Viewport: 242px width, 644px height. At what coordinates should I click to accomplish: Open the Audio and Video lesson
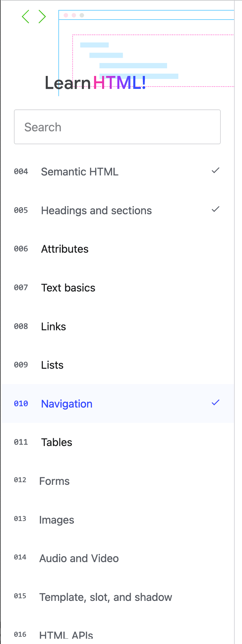(79, 558)
